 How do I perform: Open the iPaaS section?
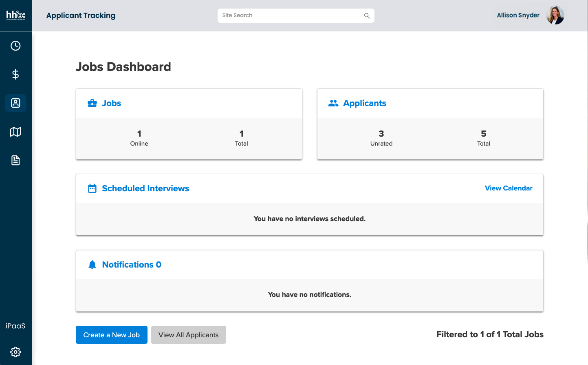tap(15, 325)
